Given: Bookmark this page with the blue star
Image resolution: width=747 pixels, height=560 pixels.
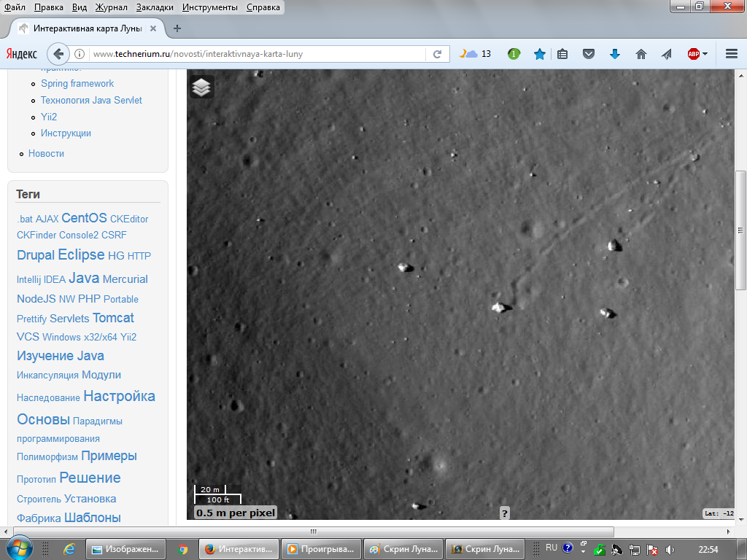Looking at the screenshot, I should (x=539, y=54).
